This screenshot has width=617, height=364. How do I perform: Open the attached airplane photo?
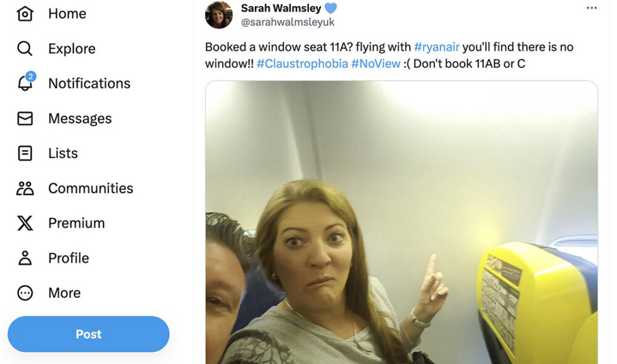tap(402, 222)
